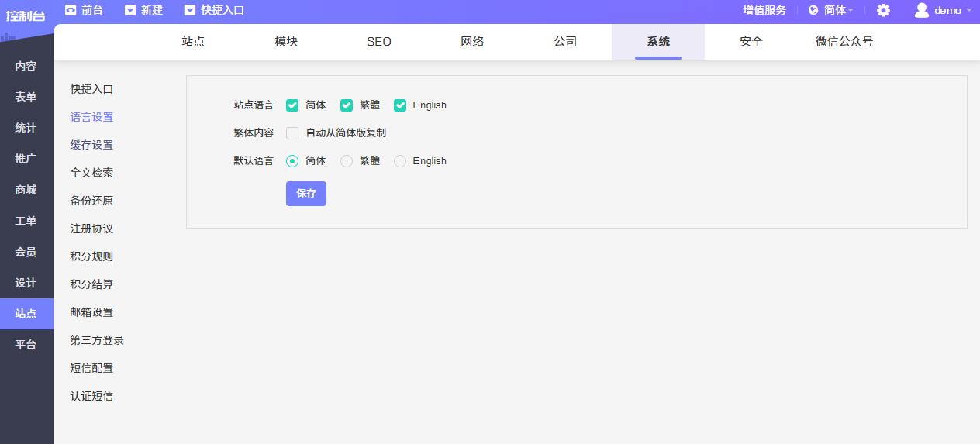Screen dimensions: 980x444
Task: Click the 前台 eye icon
Action: [71, 10]
